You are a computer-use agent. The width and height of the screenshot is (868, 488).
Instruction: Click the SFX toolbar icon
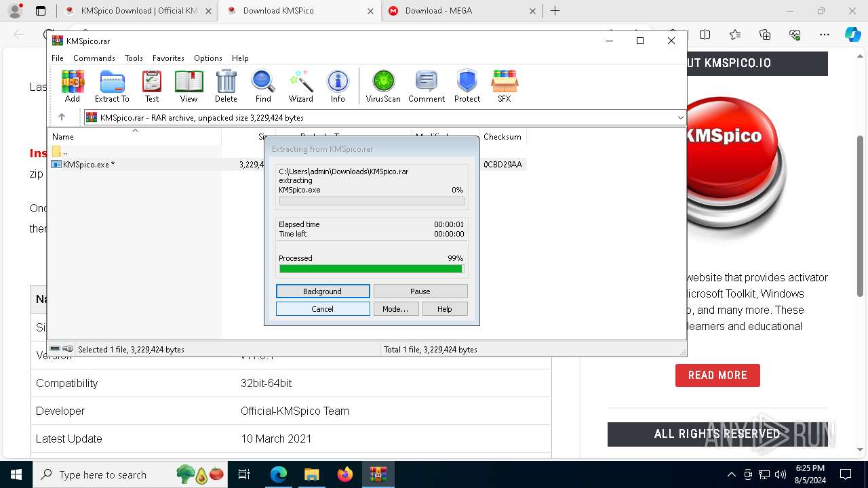point(505,86)
